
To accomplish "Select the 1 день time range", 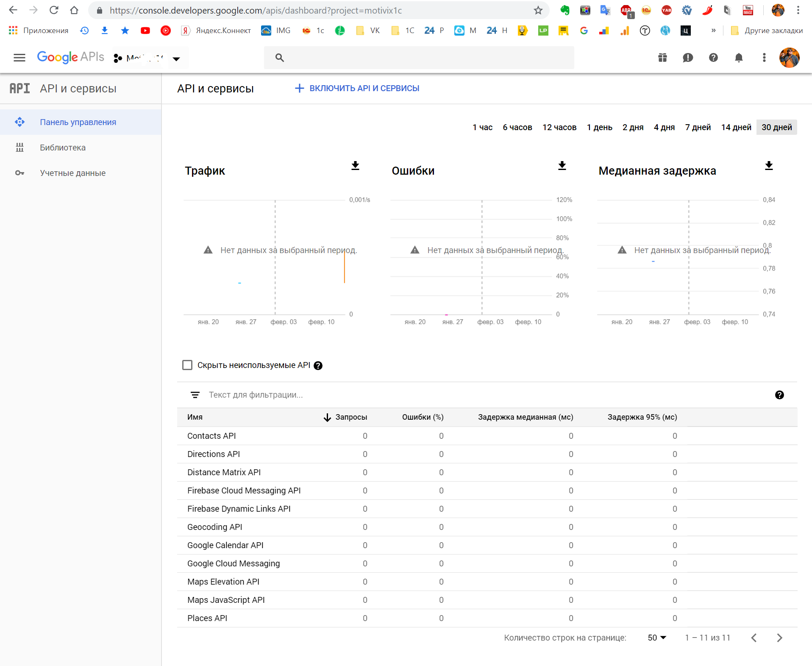I will click(599, 127).
